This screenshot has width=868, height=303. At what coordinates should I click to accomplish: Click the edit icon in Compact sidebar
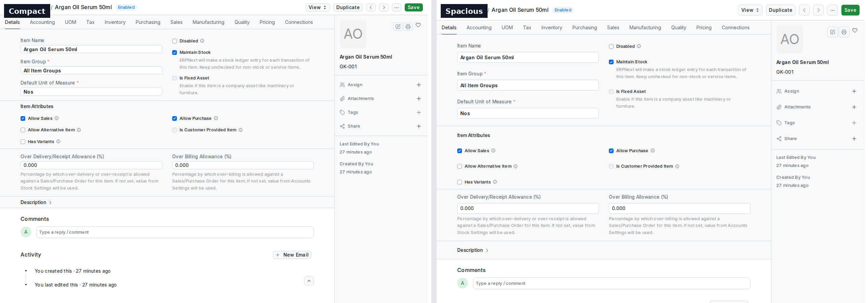click(x=398, y=27)
